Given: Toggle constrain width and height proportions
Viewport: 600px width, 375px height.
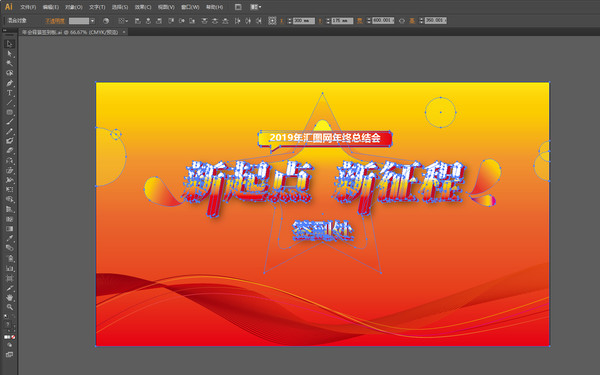Looking at the screenshot, I should click(402, 21).
